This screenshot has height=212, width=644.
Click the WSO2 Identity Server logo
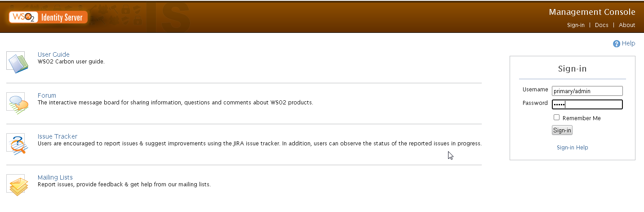48,17
